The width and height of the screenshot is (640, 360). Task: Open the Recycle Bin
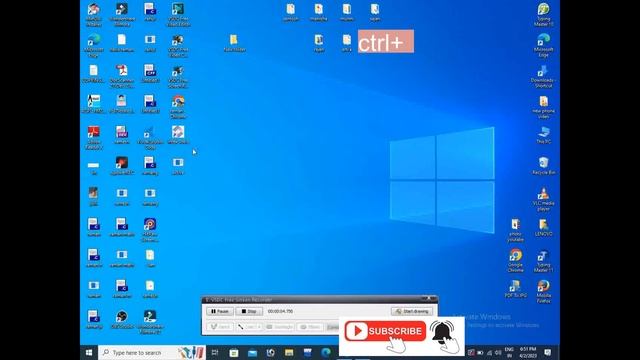(x=543, y=166)
